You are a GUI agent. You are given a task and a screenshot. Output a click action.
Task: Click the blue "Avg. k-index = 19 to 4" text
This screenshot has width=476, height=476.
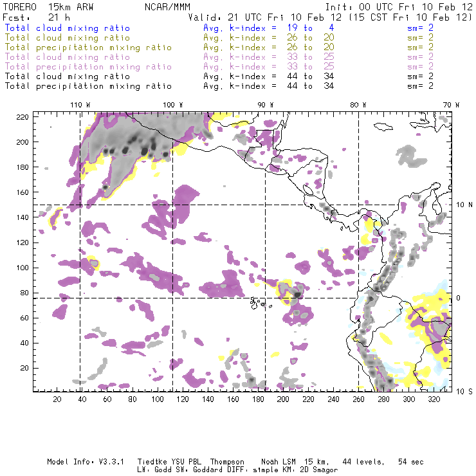tap(269, 28)
